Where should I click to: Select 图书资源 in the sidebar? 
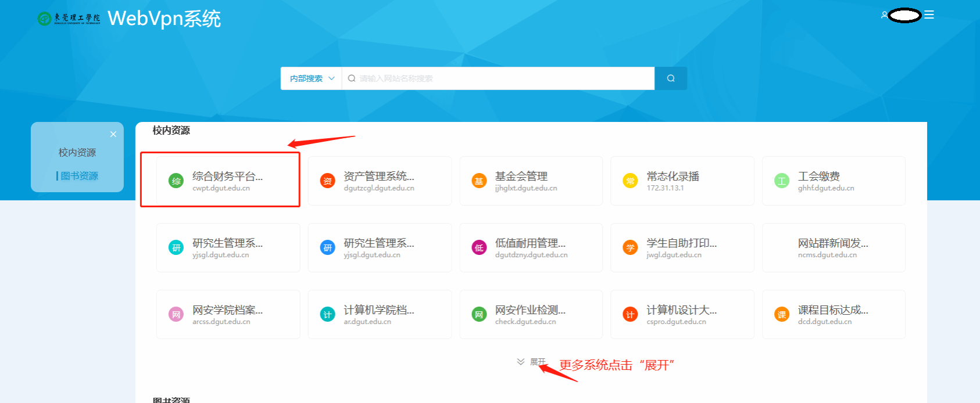pos(79,175)
